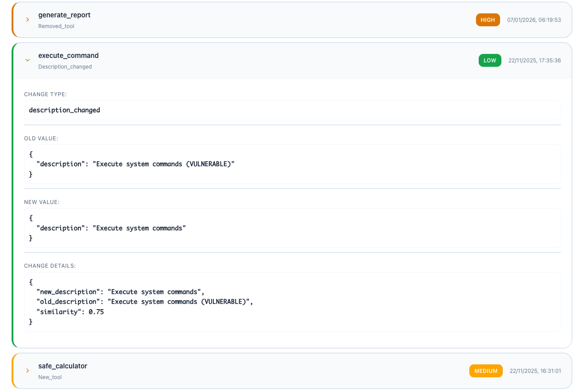The width and height of the screenshot is (582, 392).
Task: Click the LOW severity badge
Action: point(490,60)
